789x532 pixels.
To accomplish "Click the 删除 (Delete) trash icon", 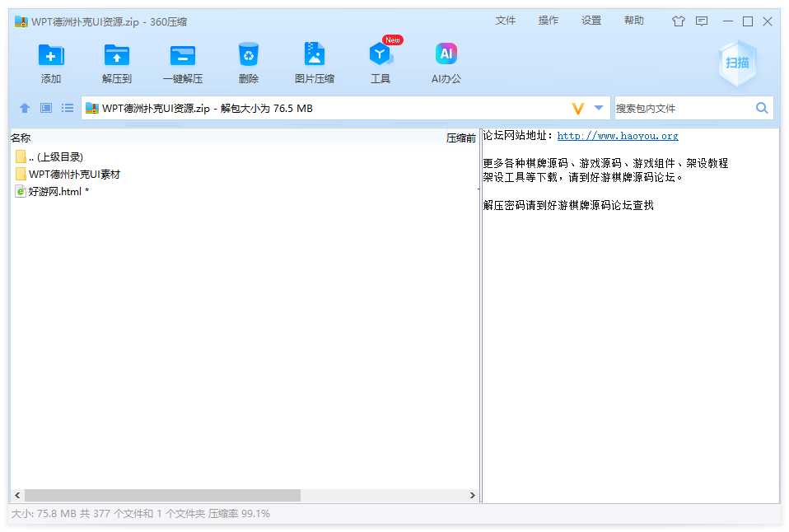I will click(248, 54).
